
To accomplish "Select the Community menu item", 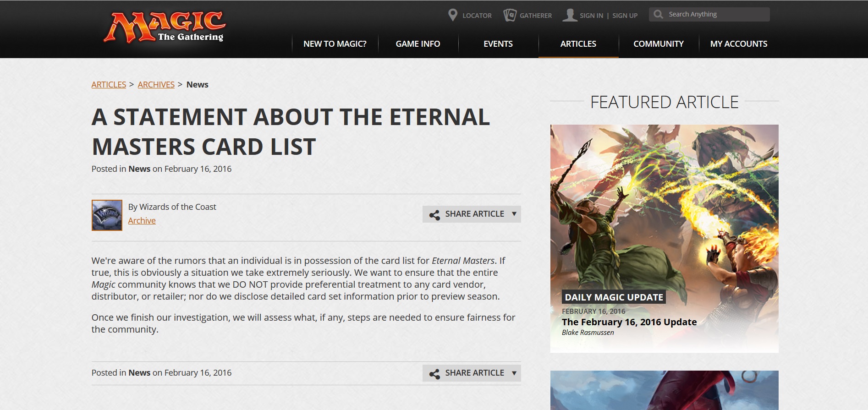I will pyautogui.click(x=659, y=44).
